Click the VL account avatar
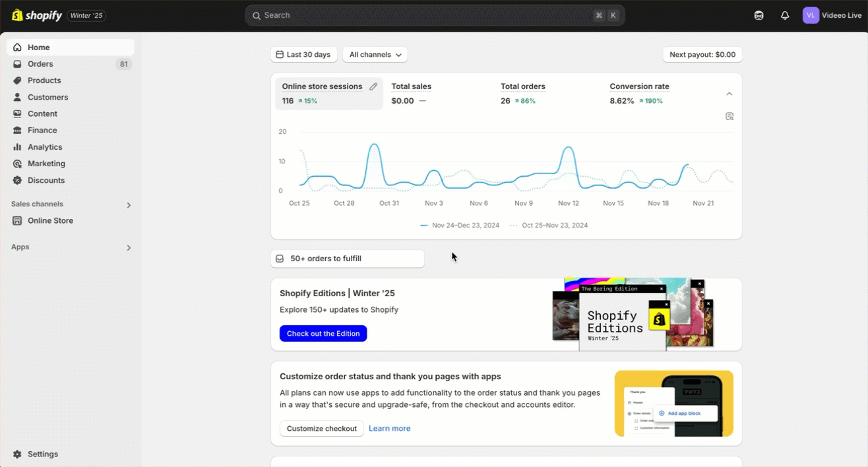 (811, 15)
